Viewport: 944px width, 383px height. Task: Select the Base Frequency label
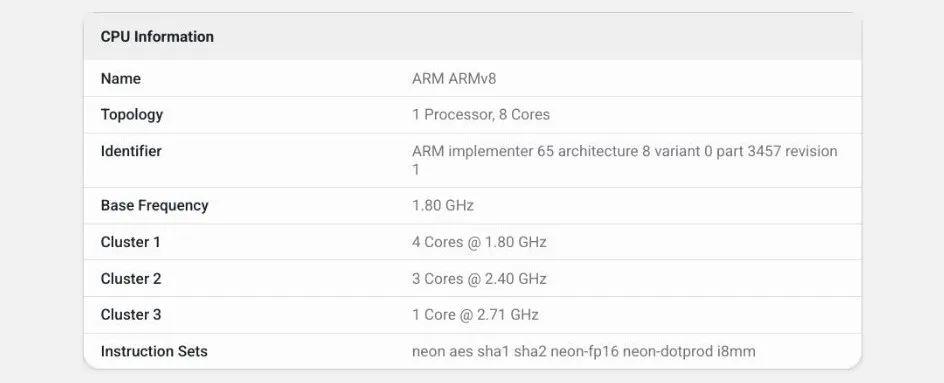pyautogui.click(x=155, y=205)
